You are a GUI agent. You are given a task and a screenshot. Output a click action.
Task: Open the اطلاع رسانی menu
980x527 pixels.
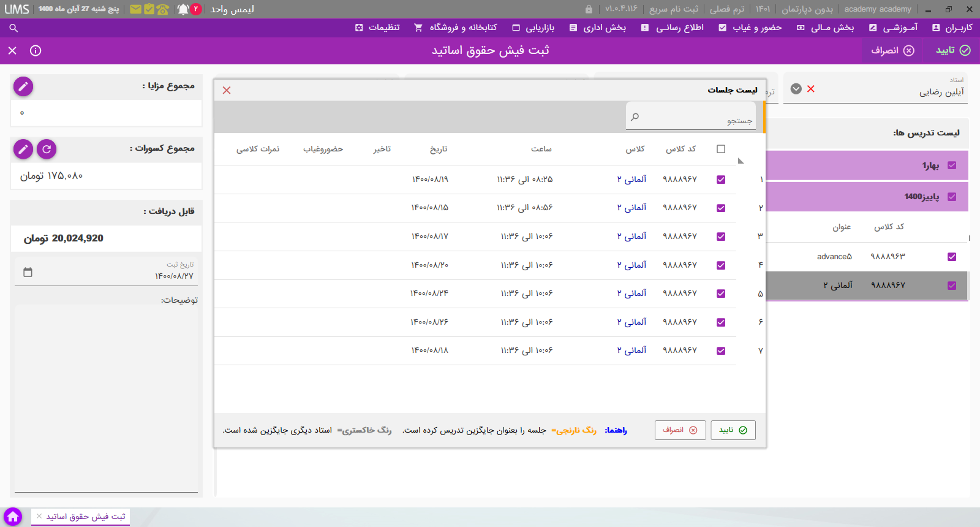coord(673,28)
